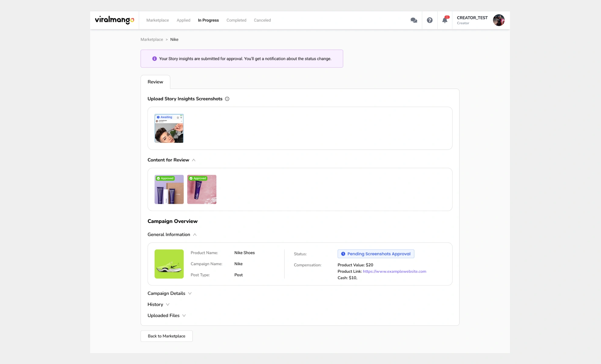Click the clock icon on the Awaiting screenshot
601x364 pixels.
pyautogui.click(x=158, y=117)
